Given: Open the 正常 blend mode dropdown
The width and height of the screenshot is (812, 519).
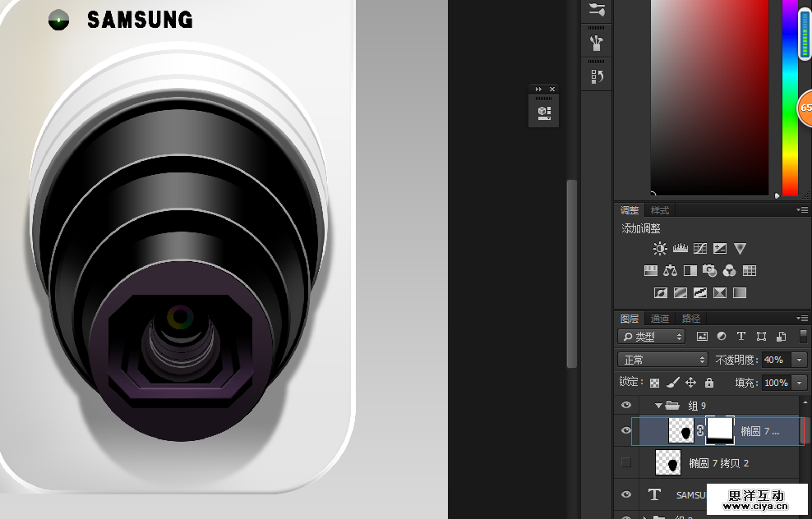Looking at the screenshot, I should (x=662, y=360).
